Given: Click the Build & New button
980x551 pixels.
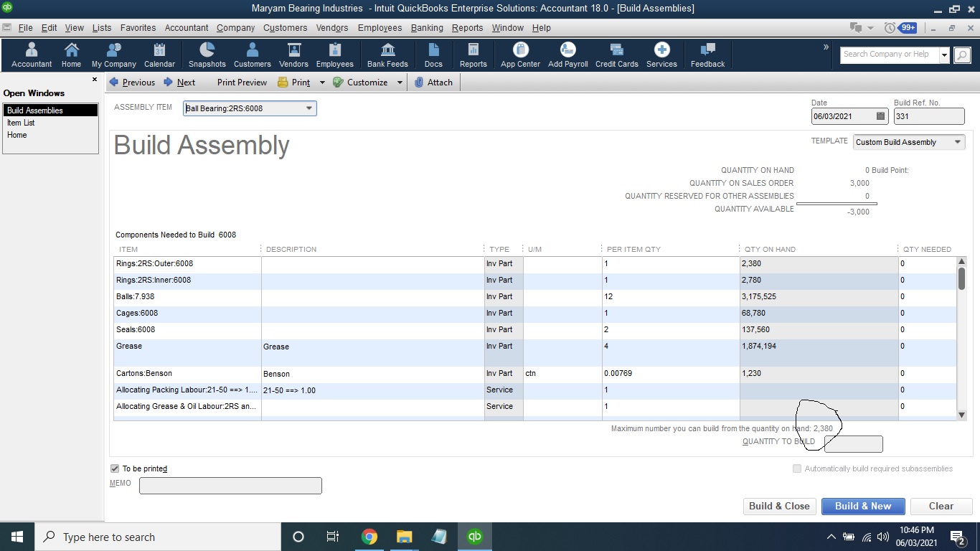Looking at the screenshot, I should click(863, 506).
